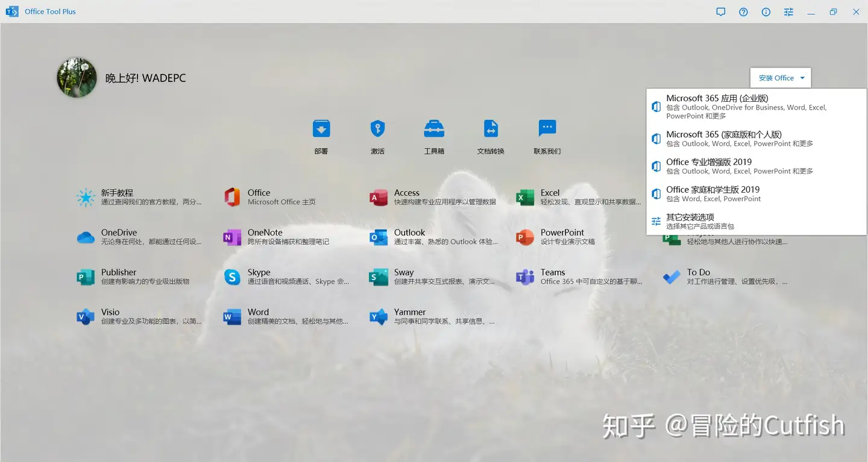Open the help question-mark icon in title bar
Viewport: 868px width, 462px height.
click(x=743, y=11)
